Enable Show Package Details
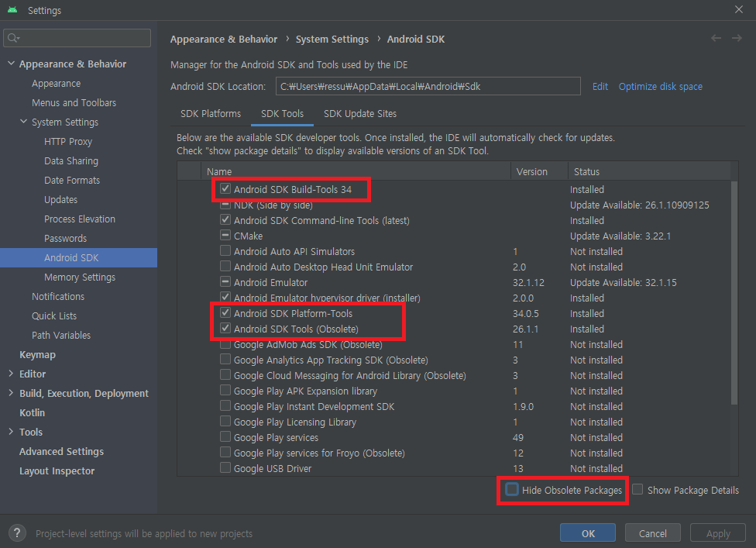The image size is (756, 548). (x=637, y=489)
